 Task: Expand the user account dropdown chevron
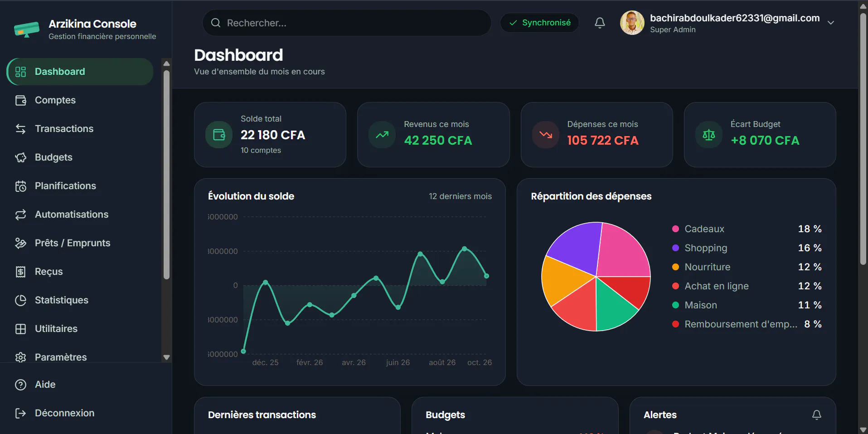[x=830, y=23]
